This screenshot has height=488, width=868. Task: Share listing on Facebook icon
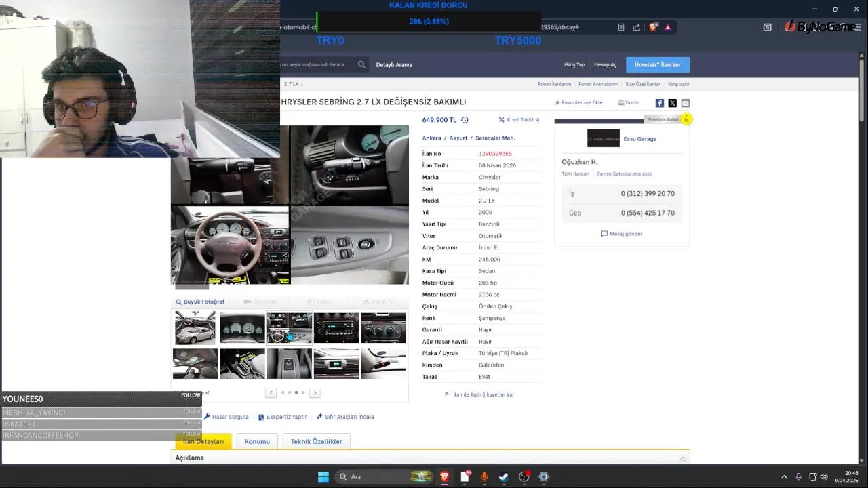point(659,103)
